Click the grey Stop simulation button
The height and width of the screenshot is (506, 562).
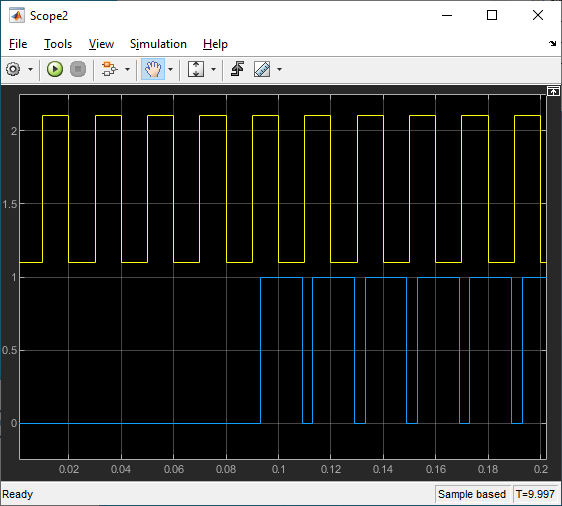[x=78, y=69]
